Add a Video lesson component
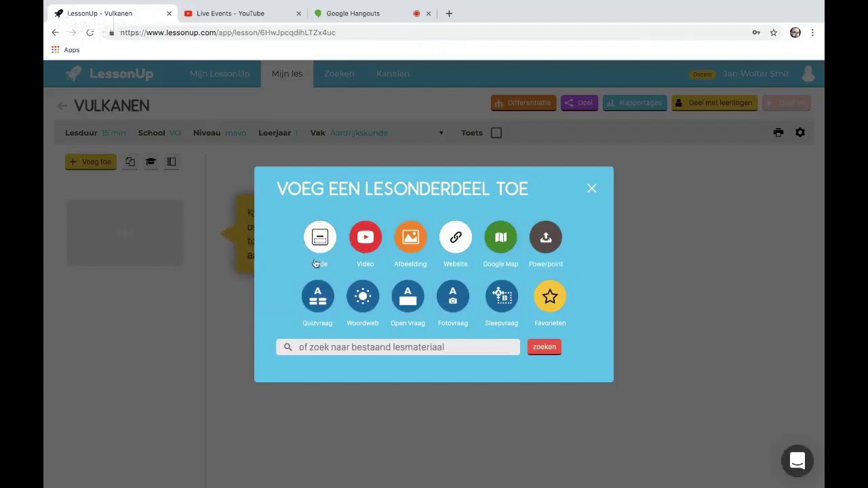Screen dimensions: 868x488 [x=366, y=237]
